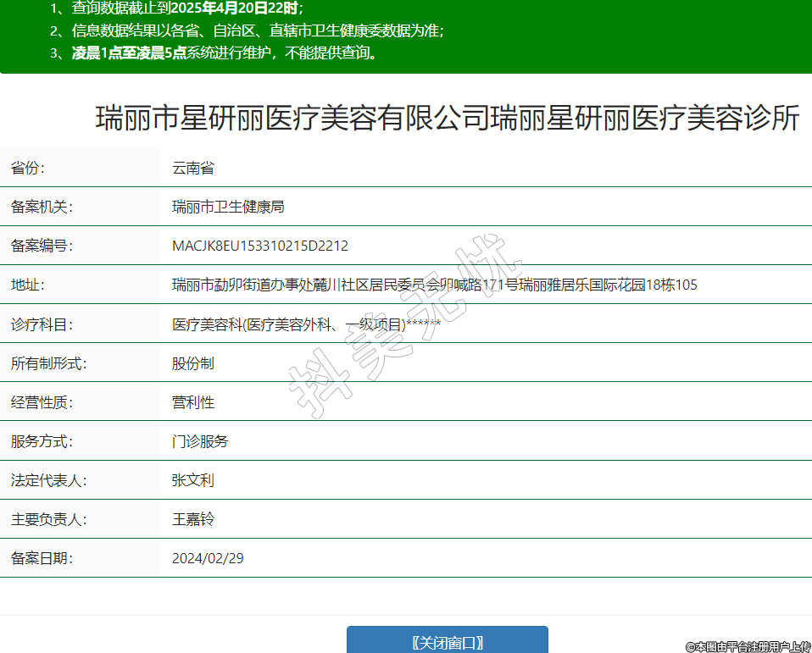Image resolution: width=812 pixels, height=653 pixels.
Task: Select the 瑞丽市卫生健康局 filing authority value
Action: click(228, 207)
